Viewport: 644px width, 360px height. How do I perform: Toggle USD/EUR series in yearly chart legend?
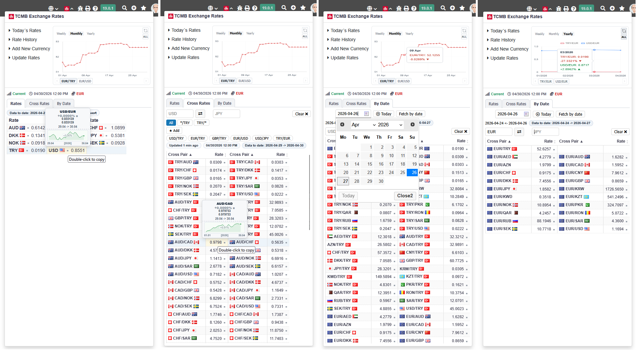[590, 43]
